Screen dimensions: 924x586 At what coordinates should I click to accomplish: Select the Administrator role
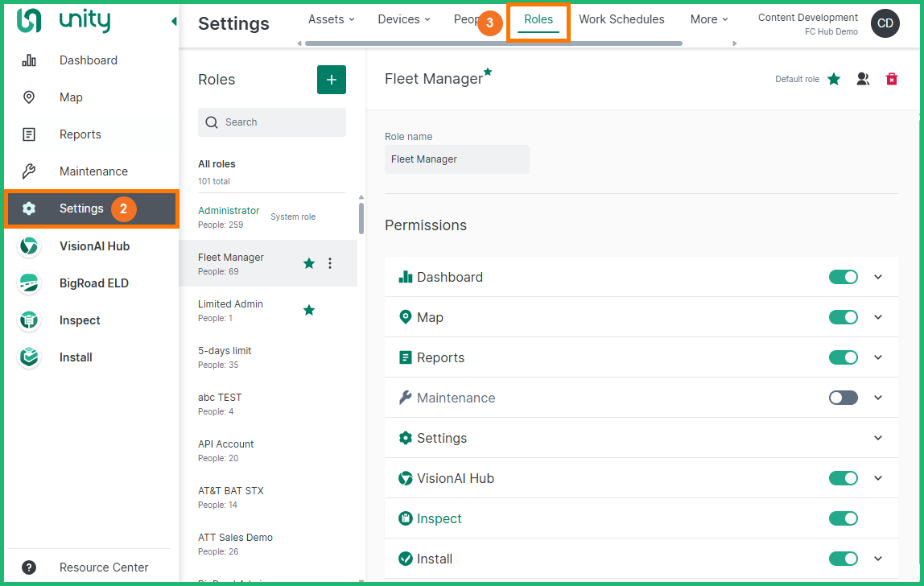(x=229, y=211)
